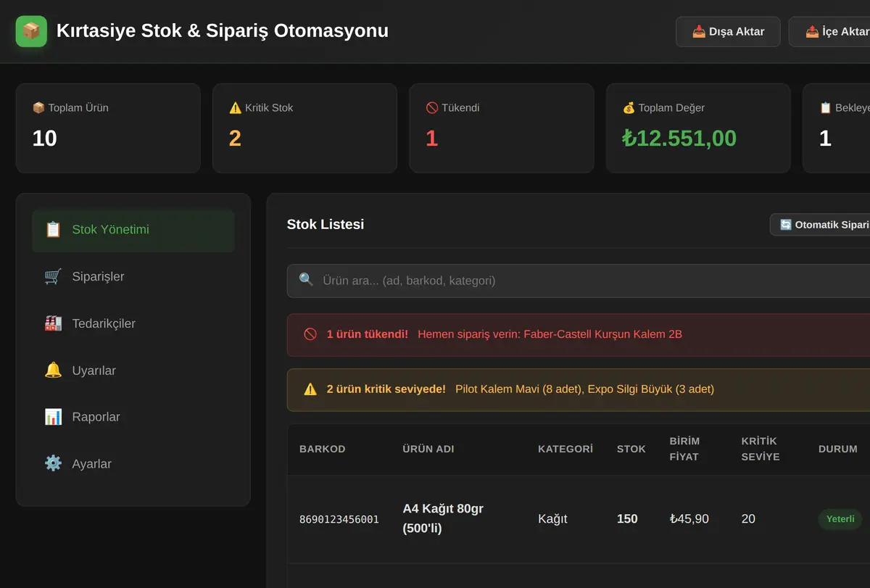The image size is (870, 588).
Task: Click barcode 8690123456001
Action: [339, 519]
